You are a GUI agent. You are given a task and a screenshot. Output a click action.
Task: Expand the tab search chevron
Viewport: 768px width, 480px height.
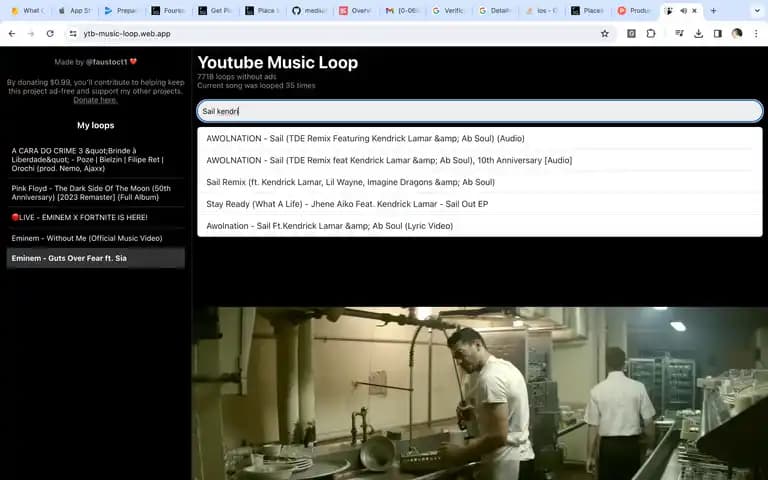tap(757, 10)
